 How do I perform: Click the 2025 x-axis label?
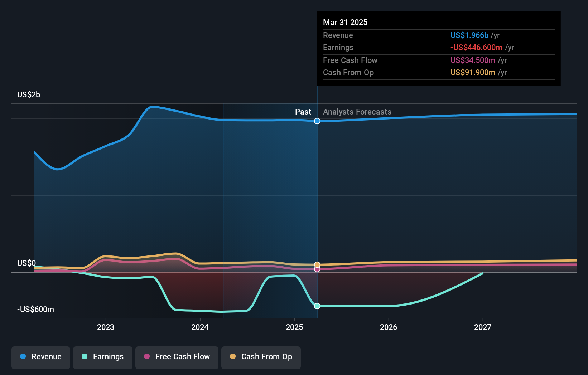[x=294, y=327]
